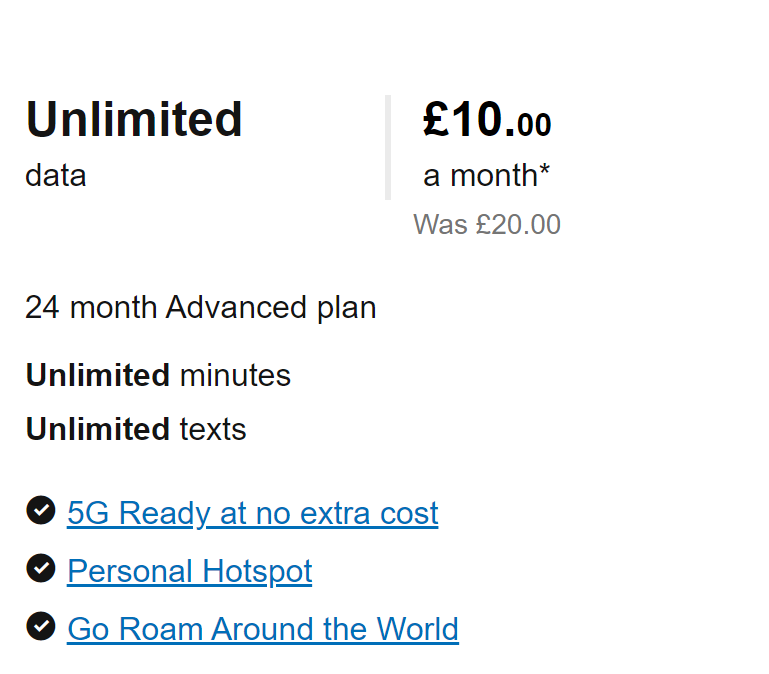Click the word 'World' in Go Roam link
769x674 pixels.
417,629
